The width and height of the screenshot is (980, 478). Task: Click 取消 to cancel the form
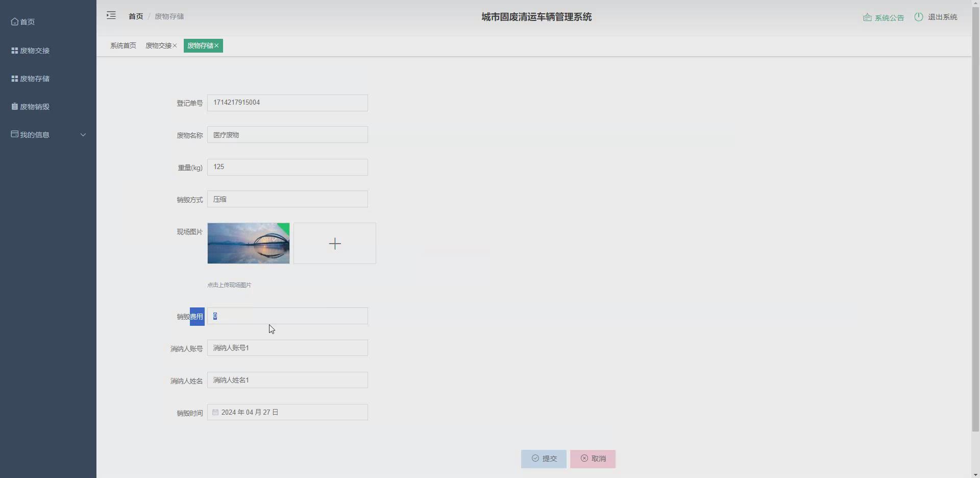click(x=593, y=459)
